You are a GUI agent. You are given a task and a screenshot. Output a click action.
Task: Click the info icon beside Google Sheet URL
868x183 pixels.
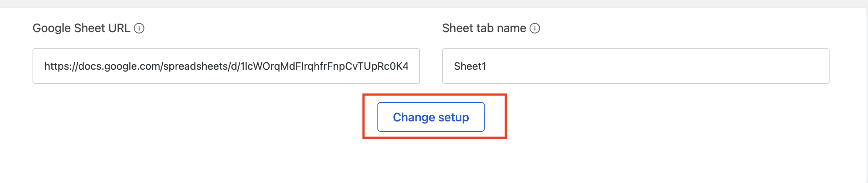139,28
